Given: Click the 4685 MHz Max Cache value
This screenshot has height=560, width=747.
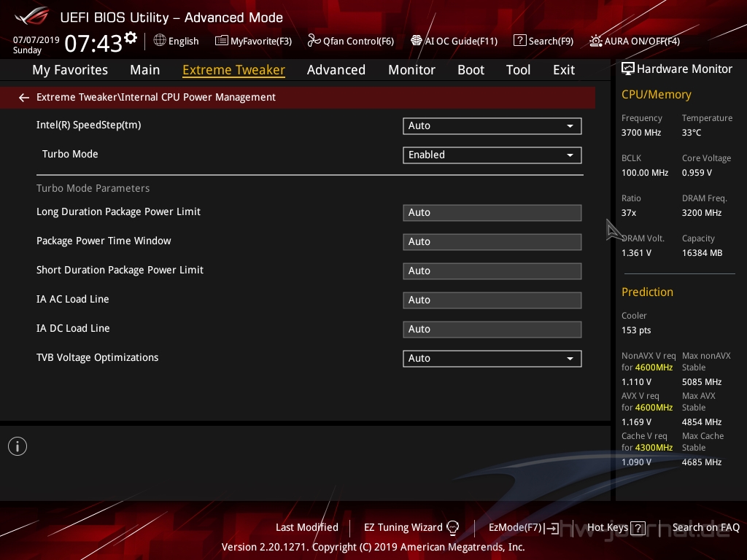Looking at the screenshot, I should 701,462.
